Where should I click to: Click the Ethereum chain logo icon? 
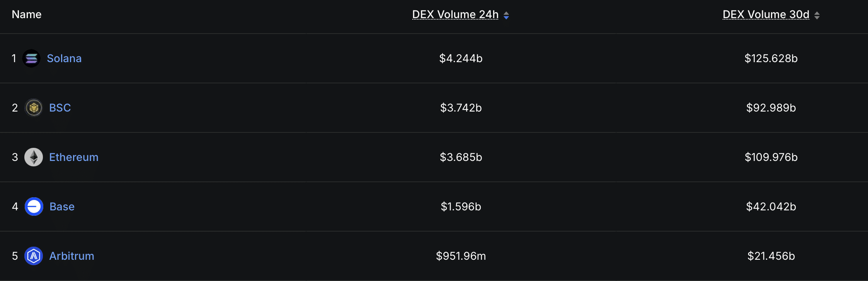pos(34,157)
